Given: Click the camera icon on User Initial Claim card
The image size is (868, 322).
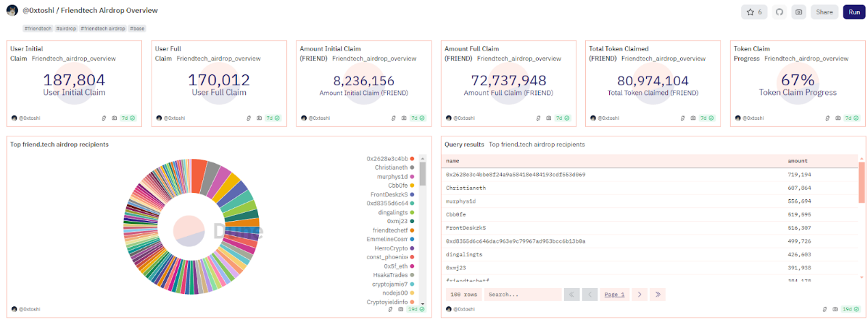Looking at the screenshot, I should click(x=113, y=118).
